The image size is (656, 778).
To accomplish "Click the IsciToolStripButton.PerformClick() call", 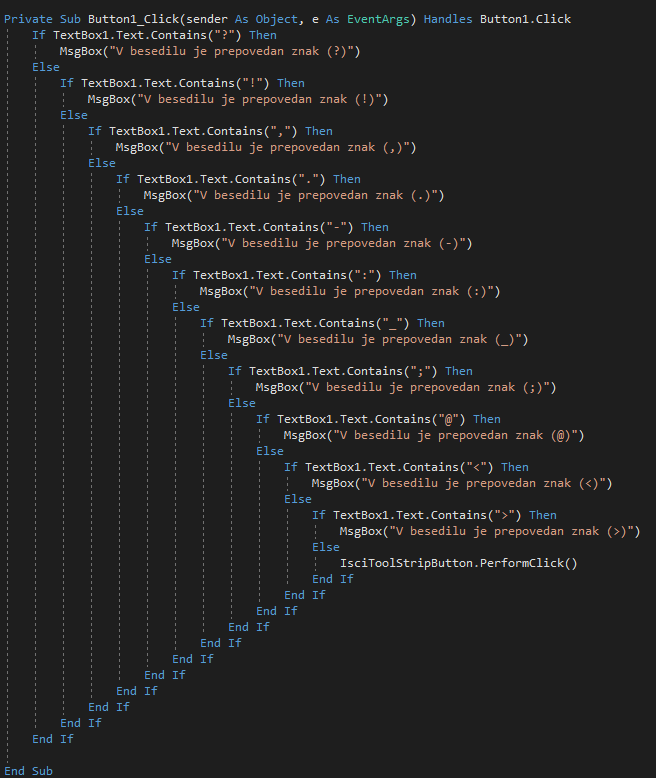I will tap(458, 563).
